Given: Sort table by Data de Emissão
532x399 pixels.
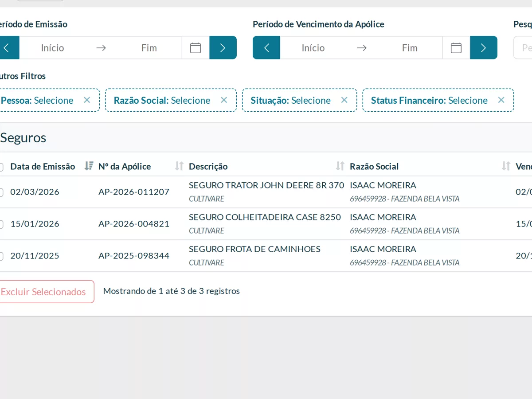Looking at the screenshot, I should coord(89,166).
